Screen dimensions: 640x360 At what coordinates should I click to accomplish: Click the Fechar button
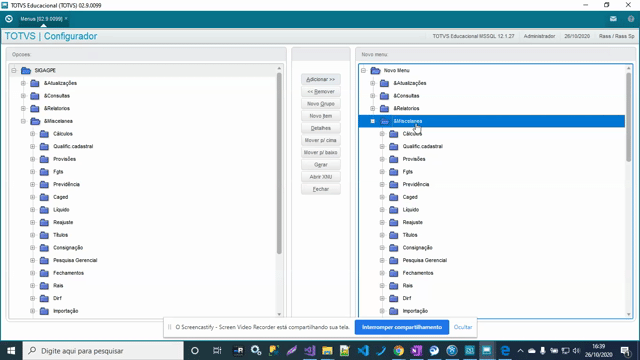(321, 189)
